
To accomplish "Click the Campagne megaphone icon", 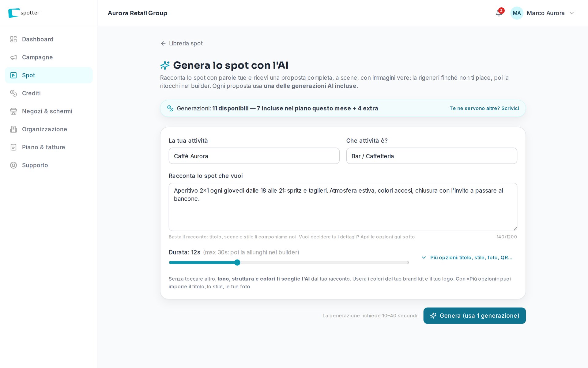I will tap(13, 57).
